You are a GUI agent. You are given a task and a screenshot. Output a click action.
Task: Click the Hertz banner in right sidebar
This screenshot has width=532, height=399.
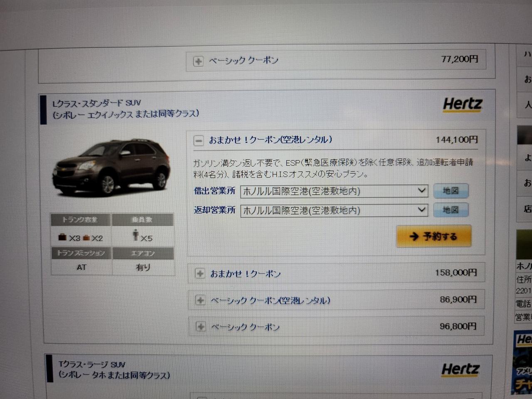click(x=523, y=362)
